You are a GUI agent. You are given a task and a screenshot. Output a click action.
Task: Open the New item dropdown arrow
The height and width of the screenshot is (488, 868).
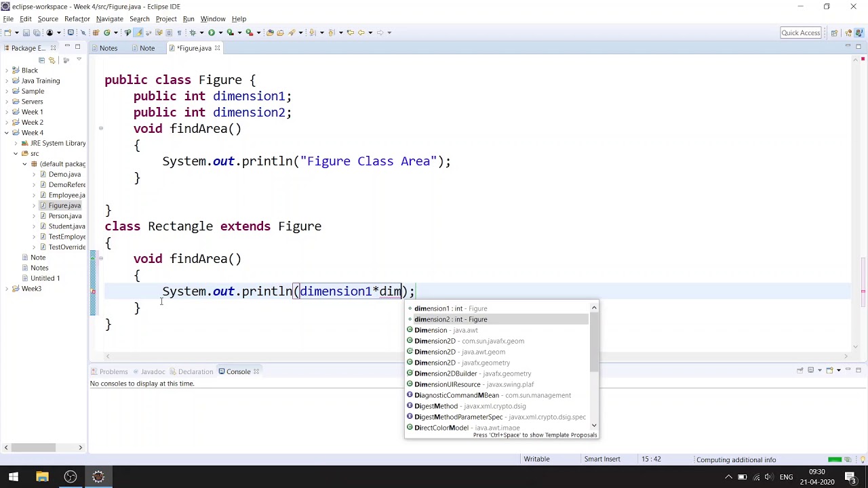pyautogui.click(x=17, y=33)
